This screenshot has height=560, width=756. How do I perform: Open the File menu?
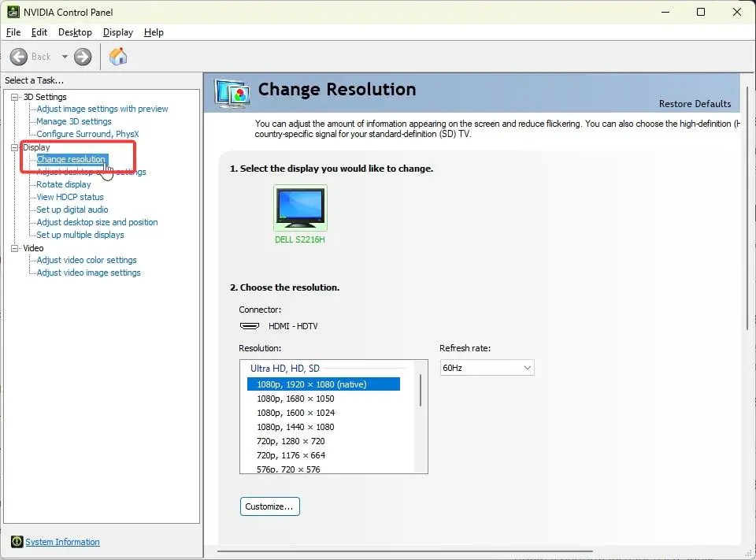[13, 32]
